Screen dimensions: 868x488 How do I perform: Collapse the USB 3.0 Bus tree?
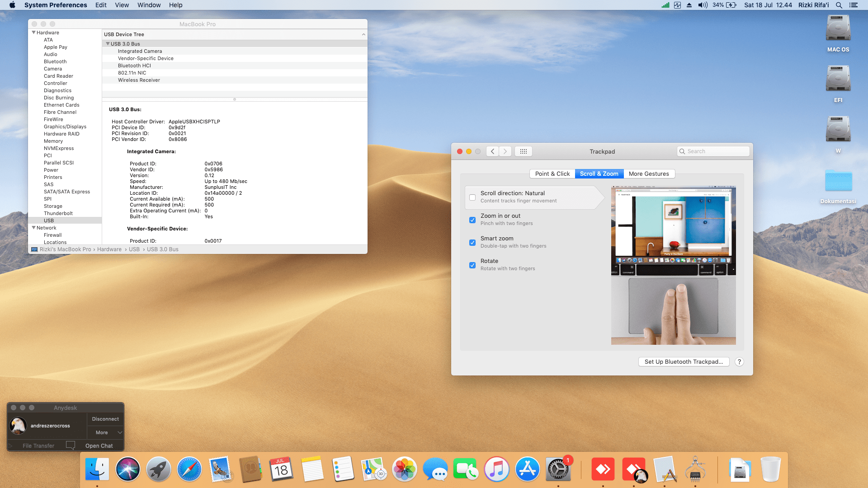coord(108,44)
